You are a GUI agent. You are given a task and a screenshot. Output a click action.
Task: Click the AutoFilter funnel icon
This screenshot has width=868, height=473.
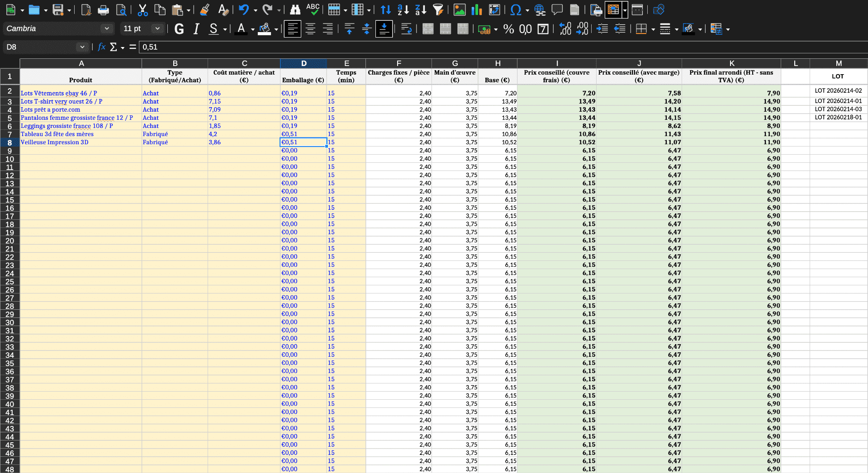pyautogui.click(x=438, y=9)
